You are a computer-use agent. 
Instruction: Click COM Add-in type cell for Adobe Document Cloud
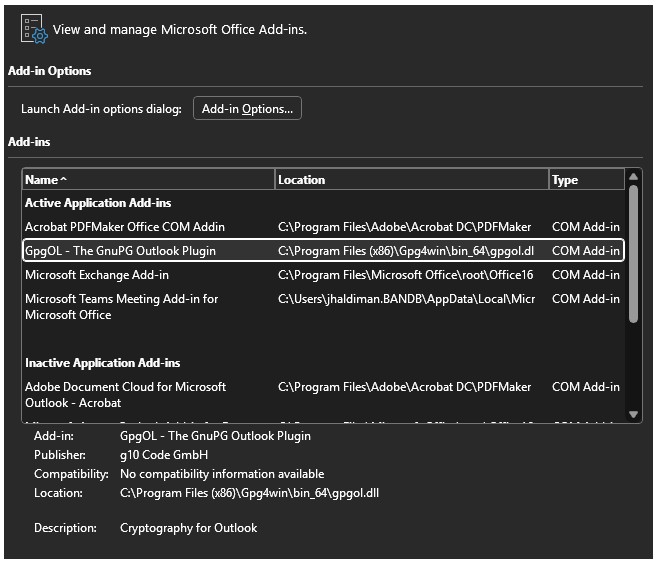point(585,387)
